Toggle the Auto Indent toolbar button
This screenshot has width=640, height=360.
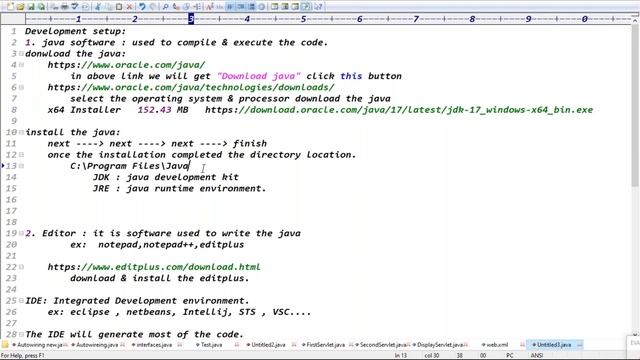pyautogui.click(x=240, y=7)
